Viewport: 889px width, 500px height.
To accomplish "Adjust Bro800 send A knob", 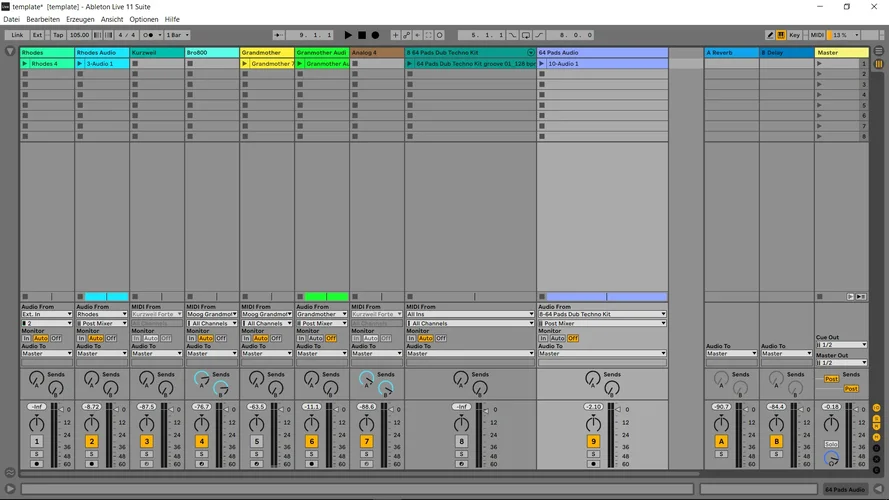I will coord(201,379).
